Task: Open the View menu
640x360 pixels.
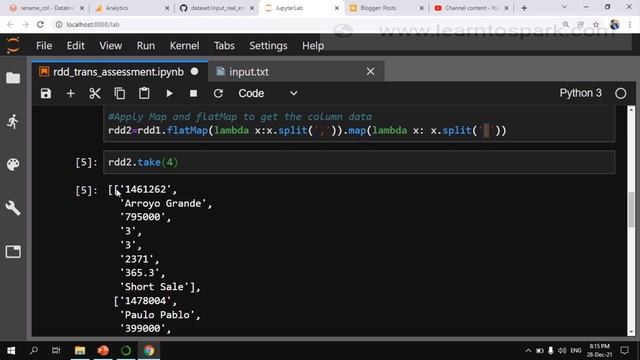Action: click(111, 46)
